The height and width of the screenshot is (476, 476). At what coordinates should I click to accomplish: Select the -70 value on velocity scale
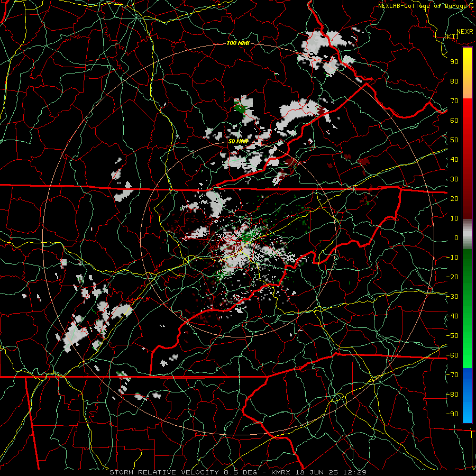pyautogui.click(x=453, y=375)
